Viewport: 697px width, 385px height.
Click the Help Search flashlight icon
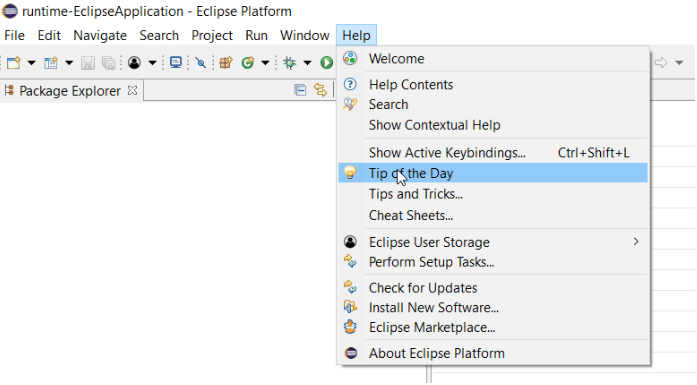tap(350, 104)
